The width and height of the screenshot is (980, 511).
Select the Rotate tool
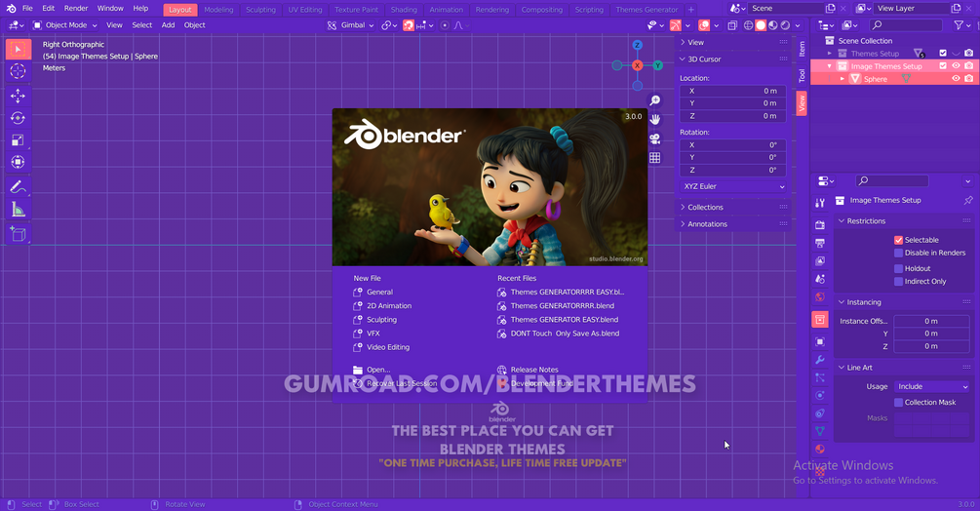click(19, 118)
